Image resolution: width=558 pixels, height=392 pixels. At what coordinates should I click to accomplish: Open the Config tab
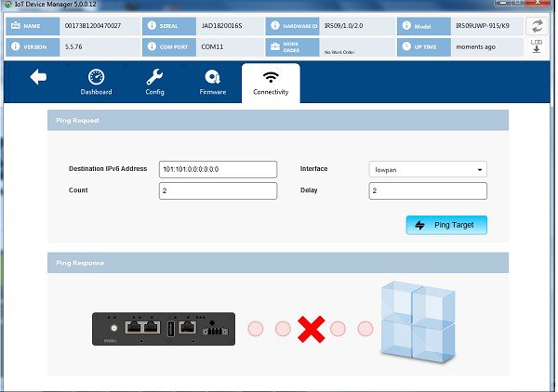[154, 83]
